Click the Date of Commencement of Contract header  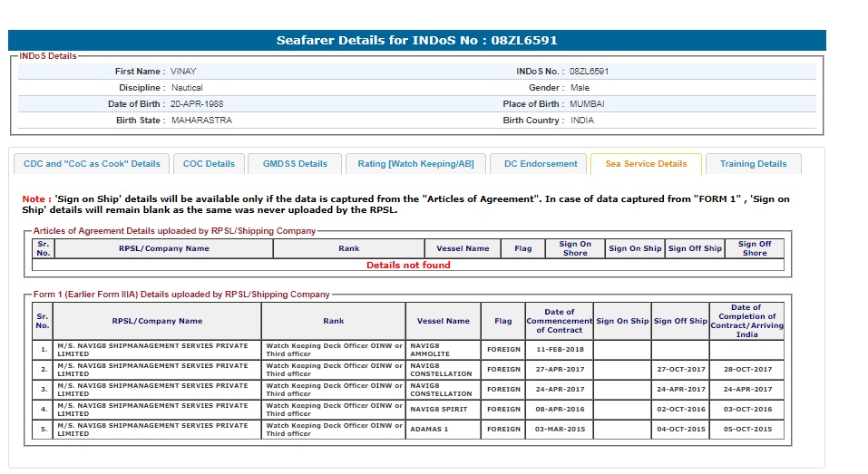(x=559, y=321)
